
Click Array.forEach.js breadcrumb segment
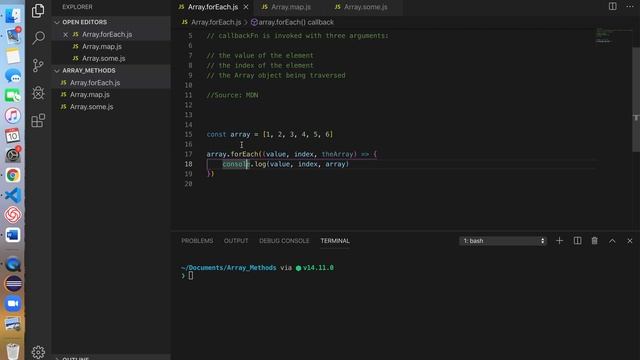pyautogui.click(x=216, y=22)
